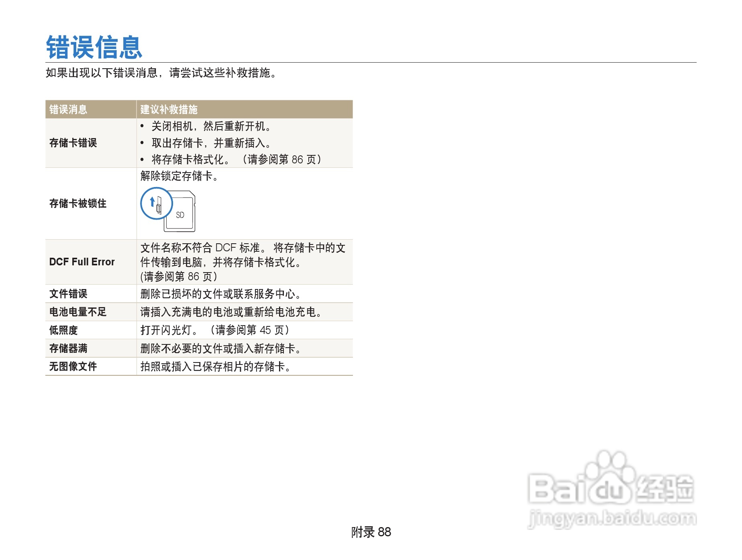Select the DCF Full Error row label
Screen dimensions: 742x560
[x=82, y=262]
